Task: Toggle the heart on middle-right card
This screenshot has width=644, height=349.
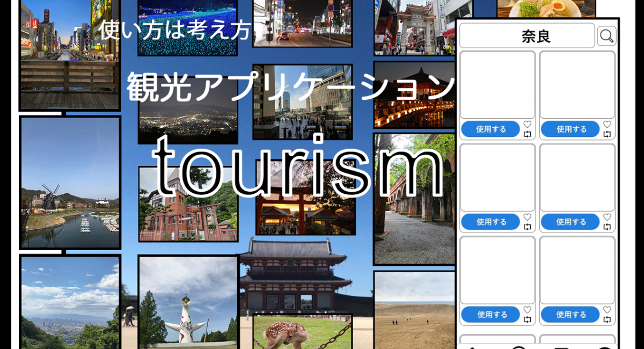Action: [x=607, y=217]
